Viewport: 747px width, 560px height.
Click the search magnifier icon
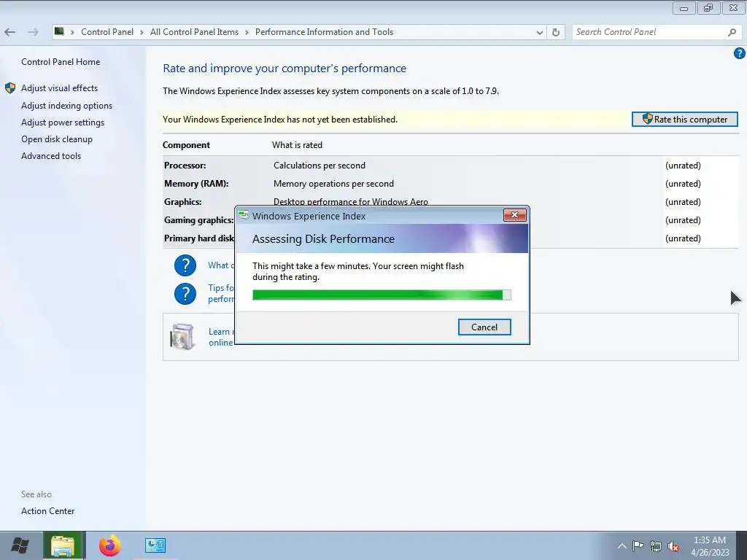[732, 32]
